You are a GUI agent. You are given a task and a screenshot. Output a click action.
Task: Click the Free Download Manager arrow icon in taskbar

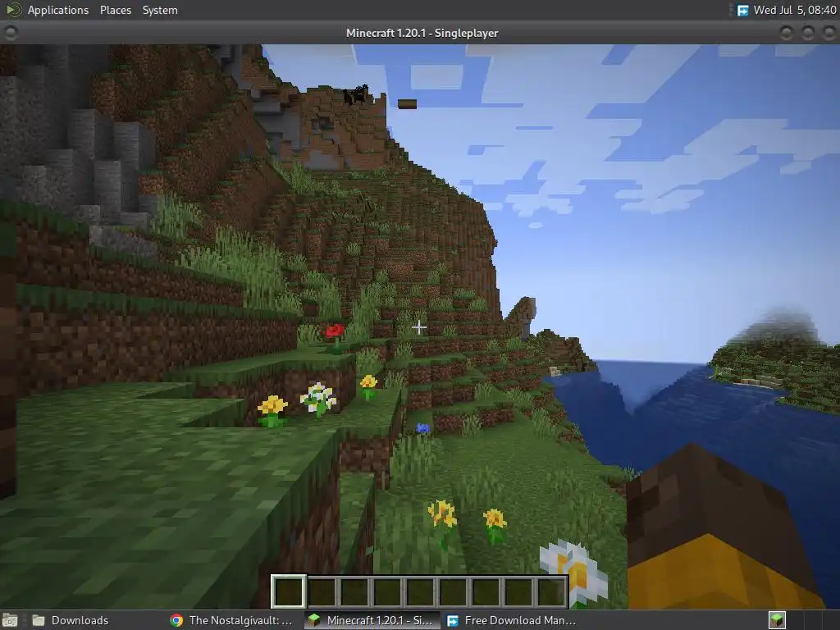pos(453,620)
